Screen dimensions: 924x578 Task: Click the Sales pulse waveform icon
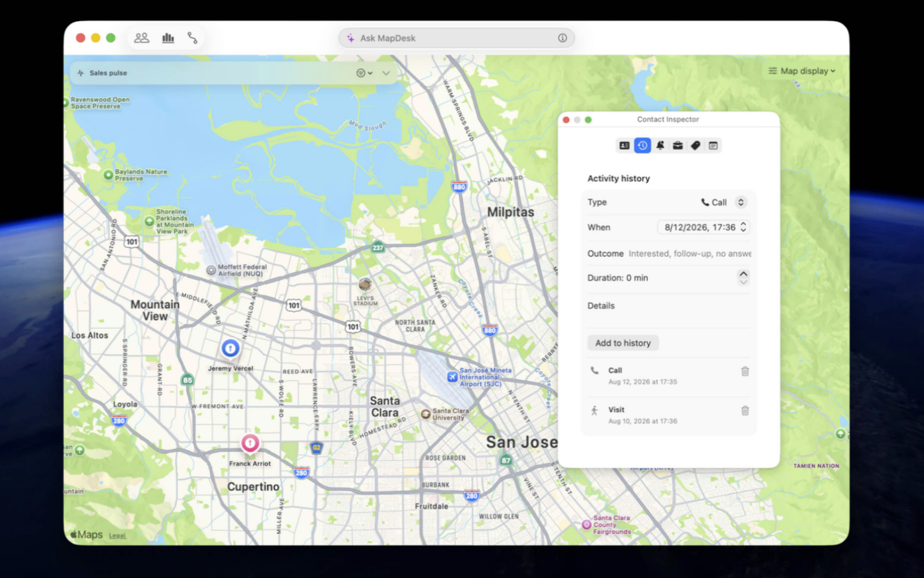81,73
